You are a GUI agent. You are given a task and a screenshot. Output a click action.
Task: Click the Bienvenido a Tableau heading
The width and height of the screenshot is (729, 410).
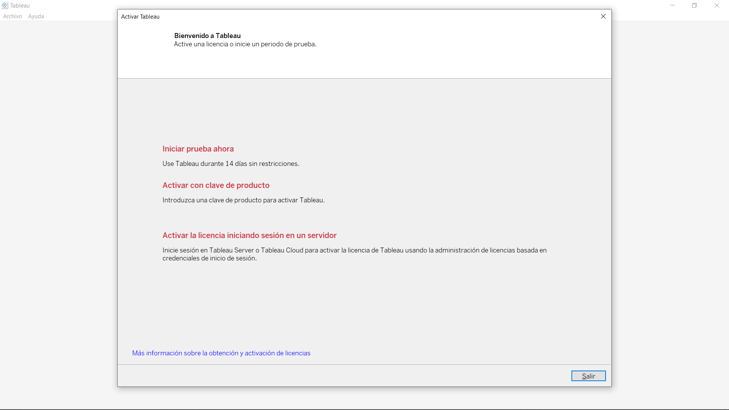tap(207, 36)
